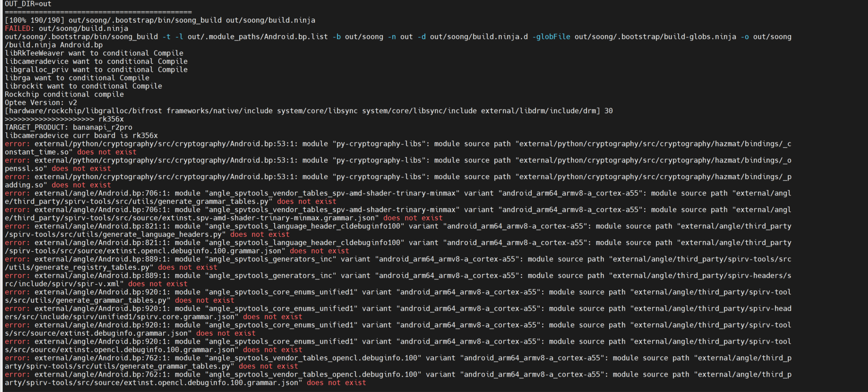Click libcameradevice want to conditional Compile line
This screenshot has width=868, height=392.
click(96, 62)
